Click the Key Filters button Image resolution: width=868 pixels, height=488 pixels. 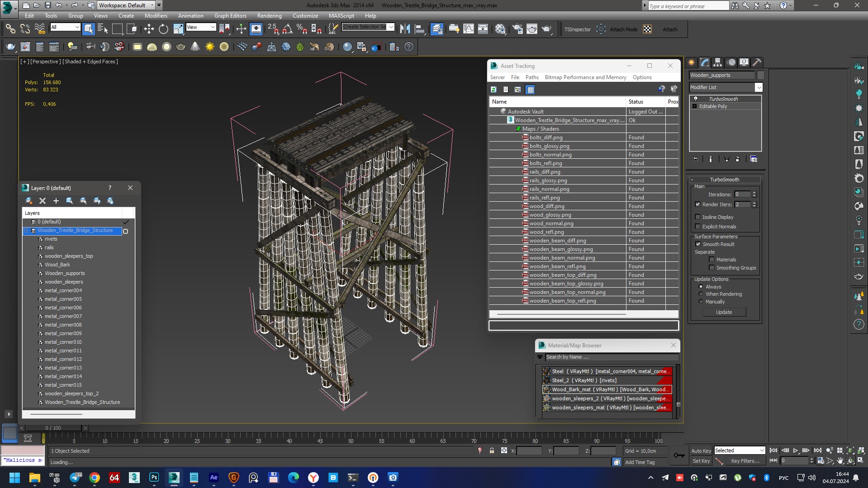pyautogui.click(x=745, y=461)
